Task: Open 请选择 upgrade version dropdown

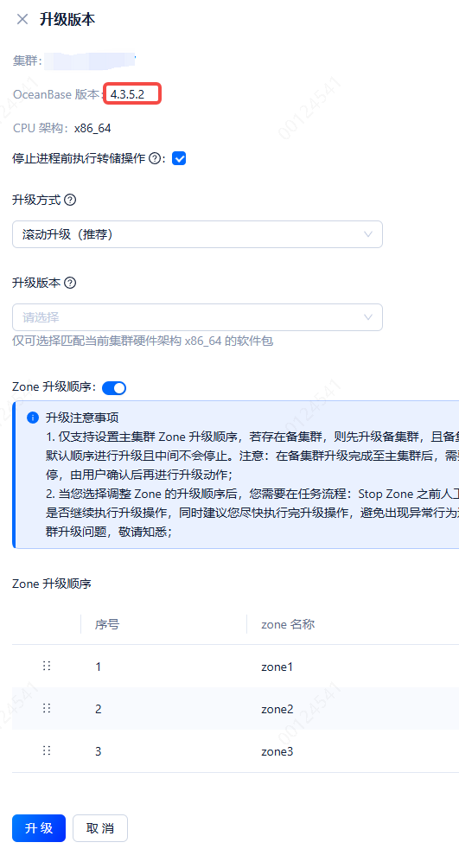Action: [x=197, y=317]
